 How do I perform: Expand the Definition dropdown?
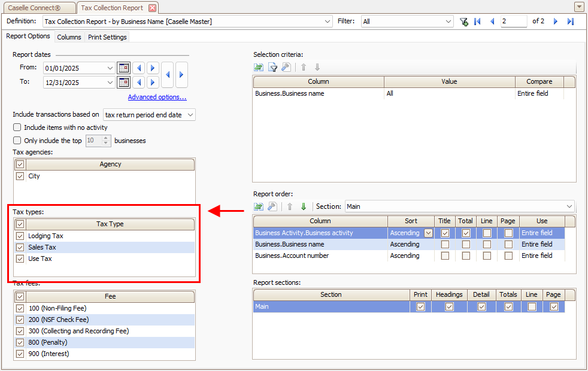[x=328, y=22]
